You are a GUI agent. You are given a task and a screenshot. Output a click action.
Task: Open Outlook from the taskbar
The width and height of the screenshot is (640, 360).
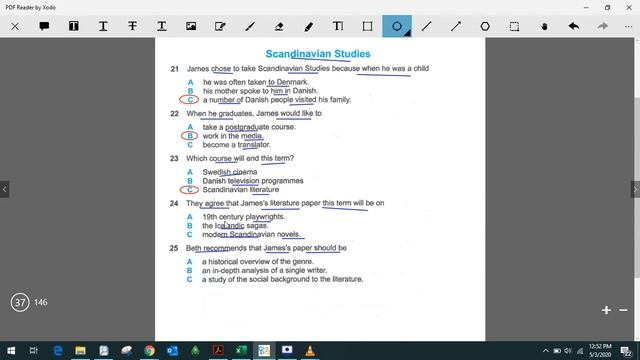pos(172,351)
